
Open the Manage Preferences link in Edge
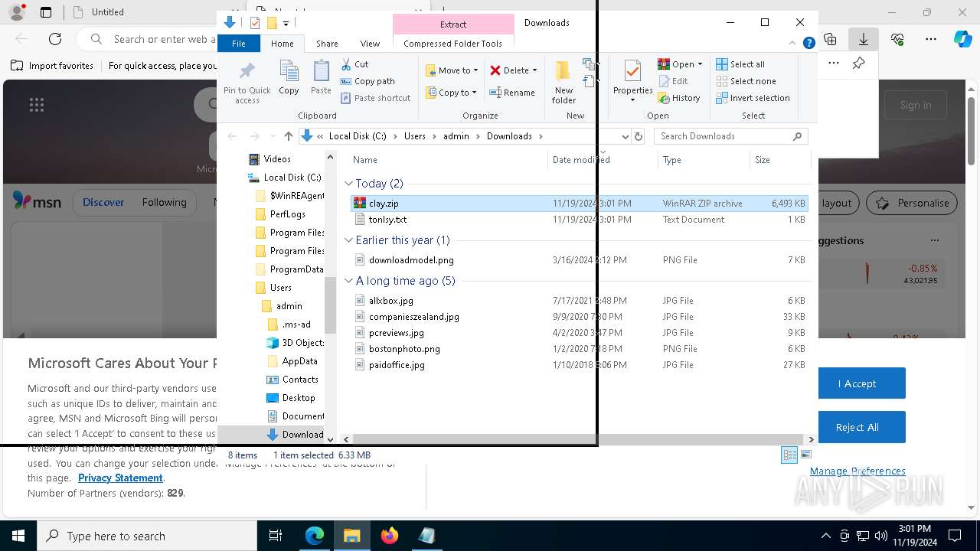click(x=857, y=471)
